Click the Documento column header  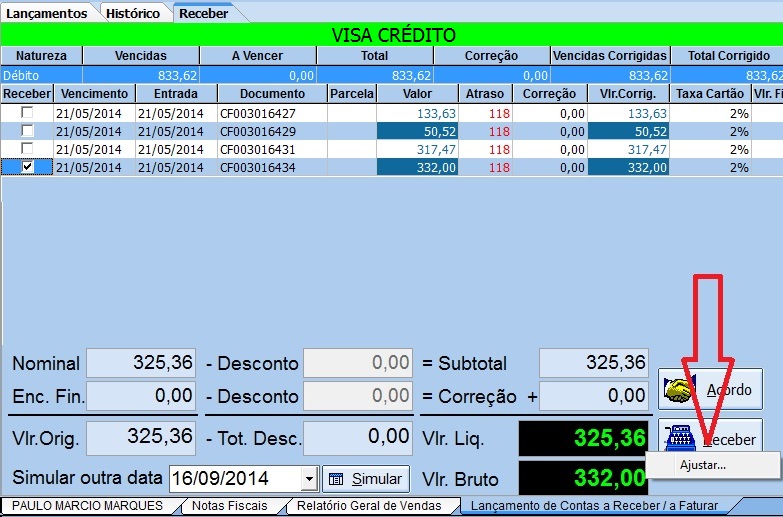(272, 93)
